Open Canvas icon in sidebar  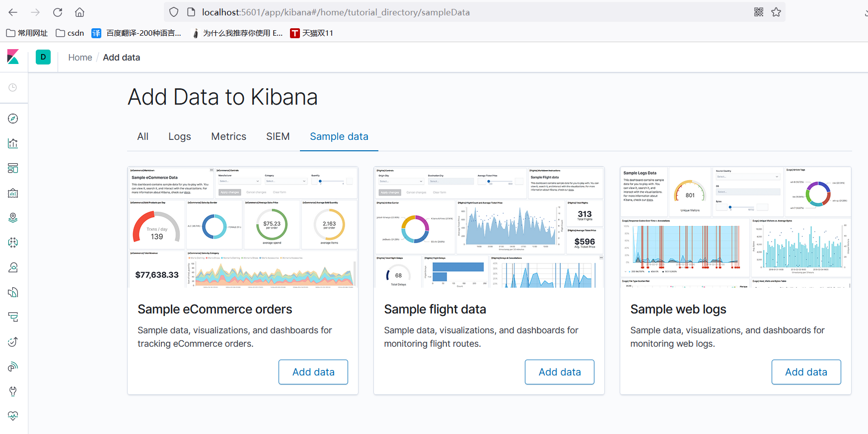pyautogui.click(x=13, y=193)
